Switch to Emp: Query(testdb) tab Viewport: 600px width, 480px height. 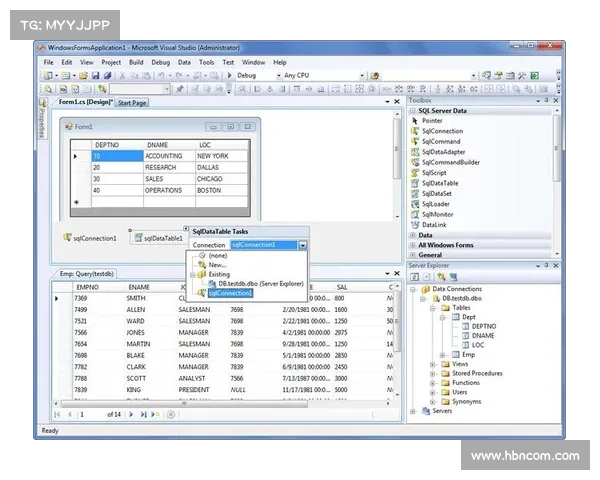86,274
